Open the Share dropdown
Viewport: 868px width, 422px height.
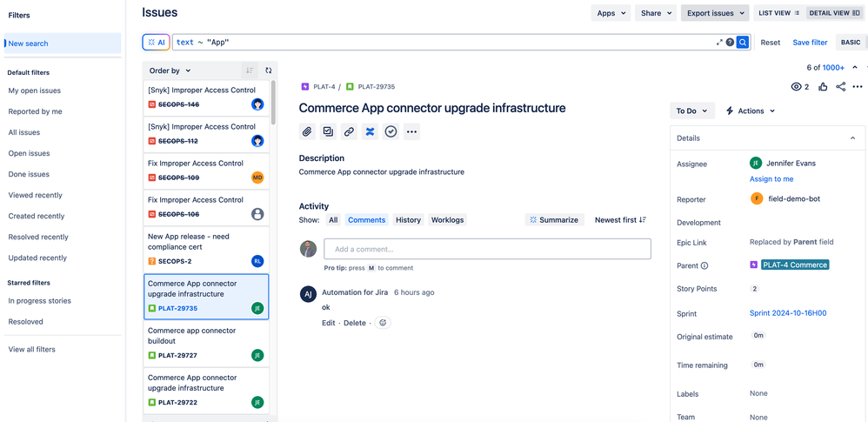coord(656,13)
